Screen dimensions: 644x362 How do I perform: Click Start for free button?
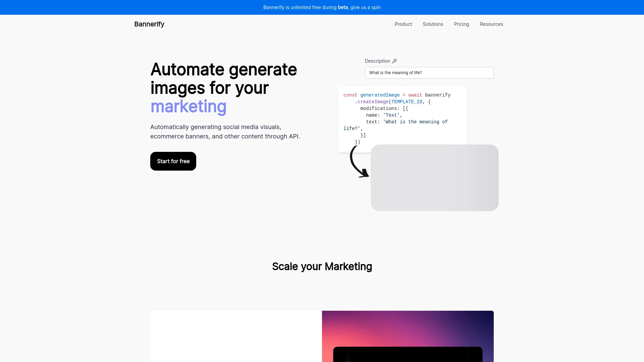tap(173, 161)
